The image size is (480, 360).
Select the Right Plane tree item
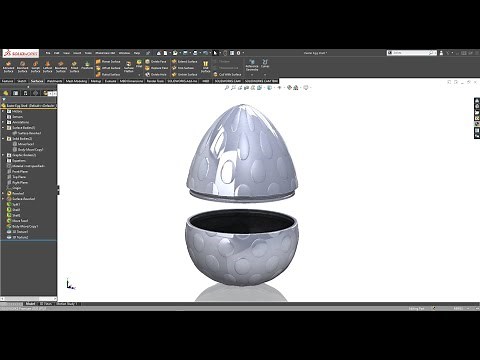[17, 182]
